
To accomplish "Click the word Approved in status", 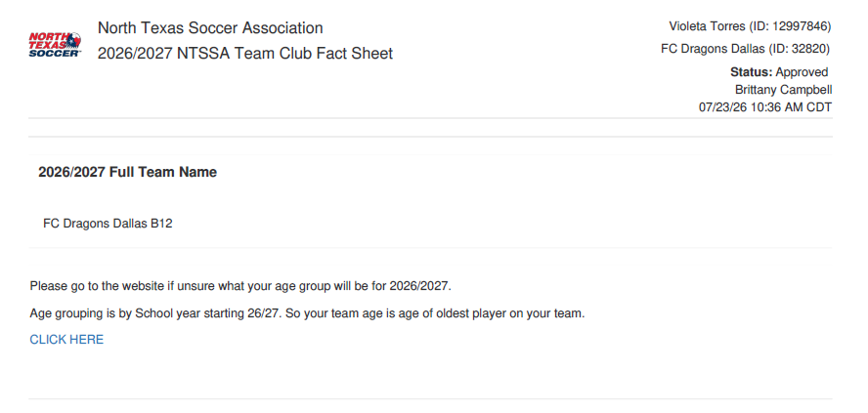I will (x=802, y=72).
